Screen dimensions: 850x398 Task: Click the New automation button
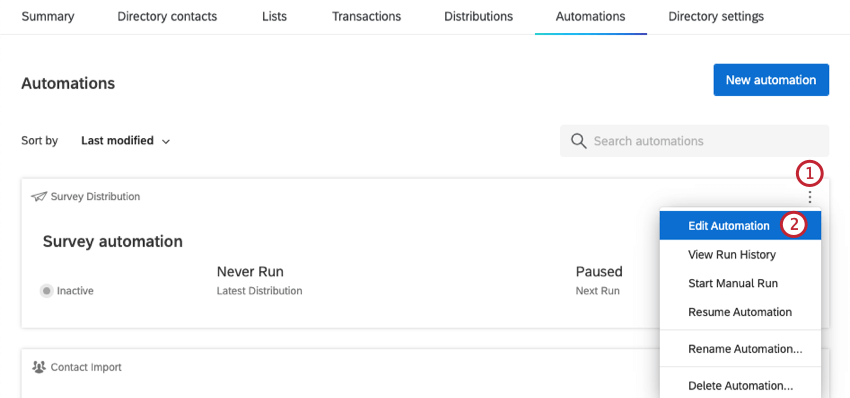click(x=771, y=80)
